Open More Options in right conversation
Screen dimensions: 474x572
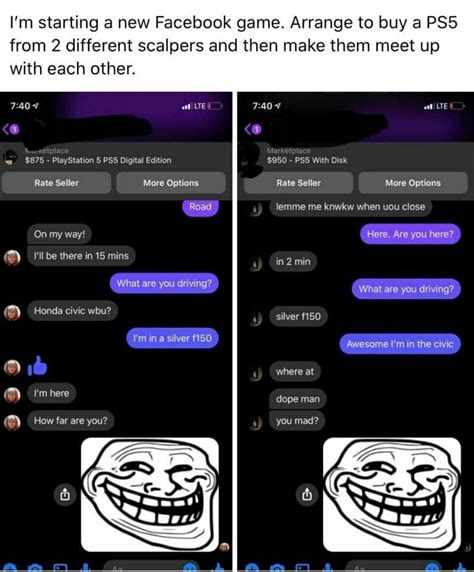click(x=413, y=183)
